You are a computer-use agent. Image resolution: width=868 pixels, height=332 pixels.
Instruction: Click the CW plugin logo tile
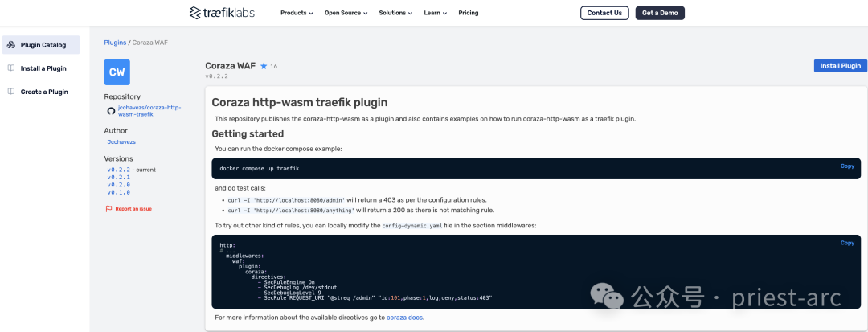pyautogui.click(x=117, y=72)
